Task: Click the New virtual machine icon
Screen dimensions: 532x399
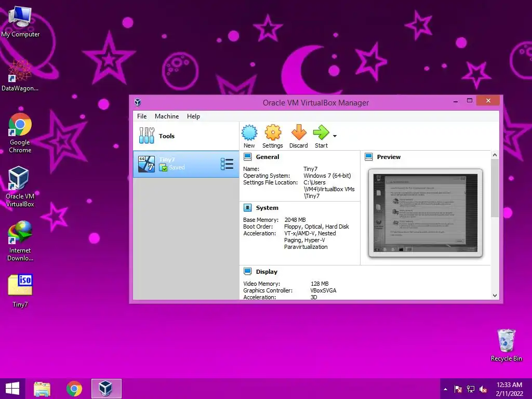Action: [x=249, y=132]
